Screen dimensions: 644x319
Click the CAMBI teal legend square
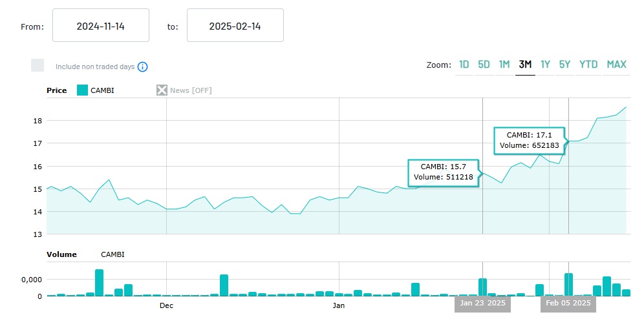pos(82,90)
